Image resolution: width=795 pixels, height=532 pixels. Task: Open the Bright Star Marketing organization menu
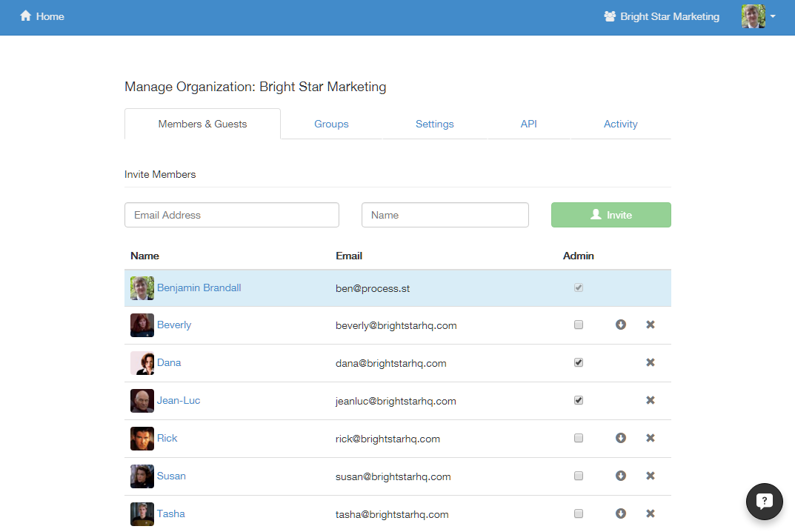click(662, 16)
